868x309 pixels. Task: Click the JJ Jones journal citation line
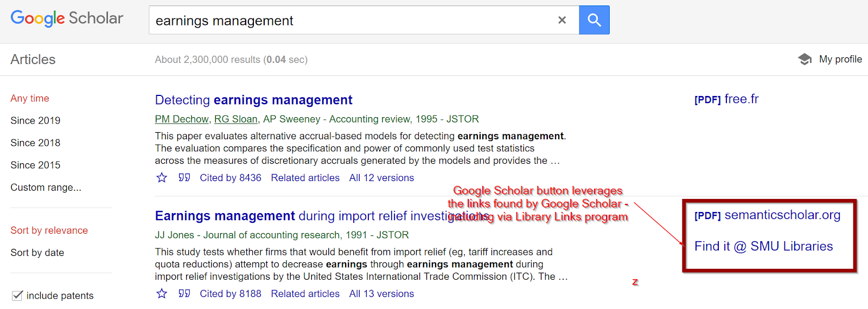(x=282, y=235)
